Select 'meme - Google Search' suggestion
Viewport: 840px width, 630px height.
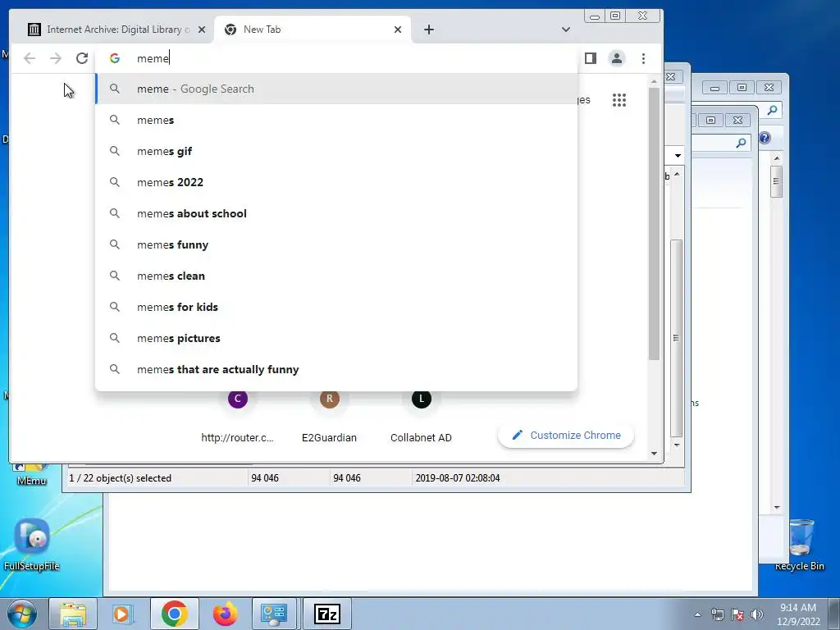click(x=336, y=89)
